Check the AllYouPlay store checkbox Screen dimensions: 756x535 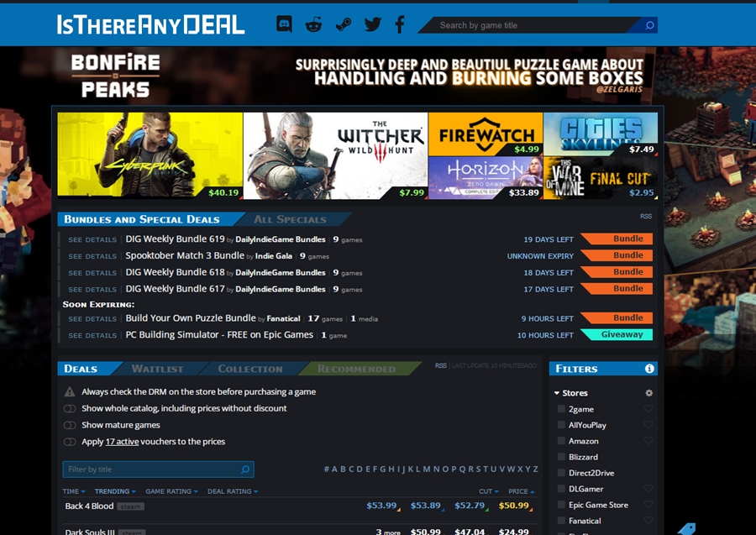click(561, 425)
